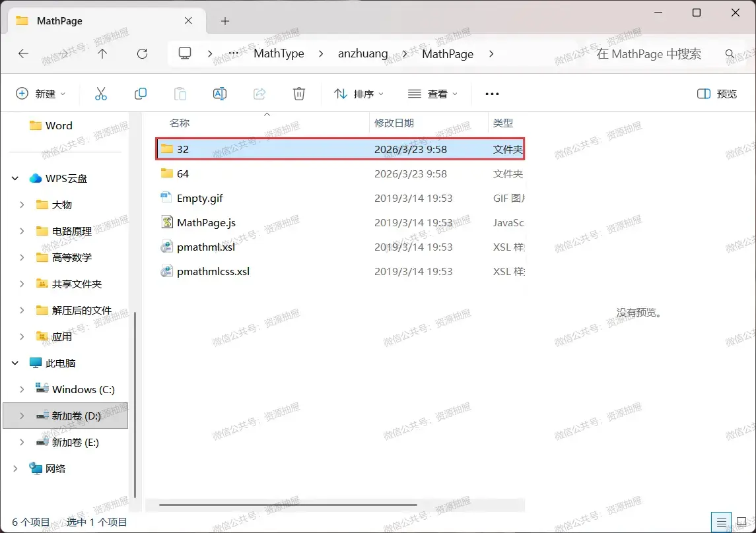Close the MathPage tab

click(x=189, y=20)
